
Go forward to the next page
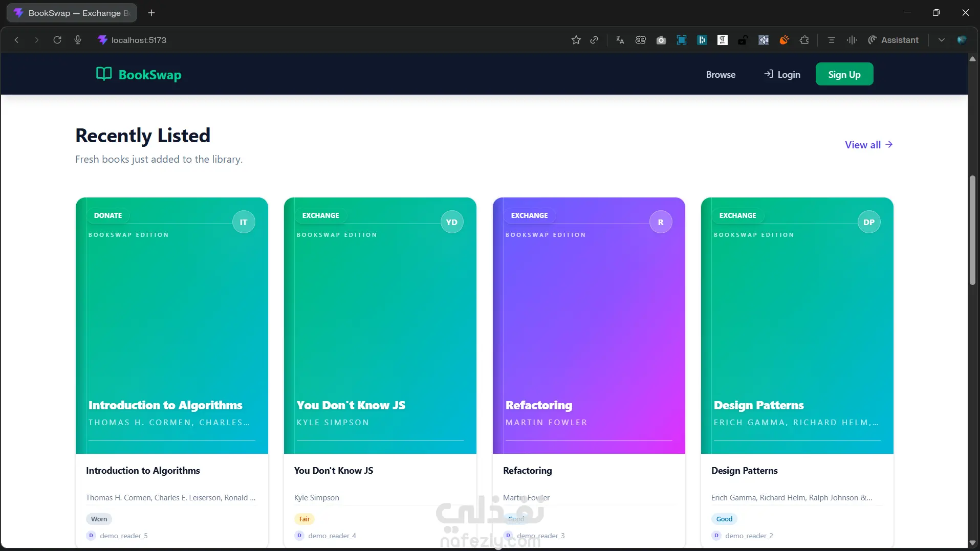36,40
